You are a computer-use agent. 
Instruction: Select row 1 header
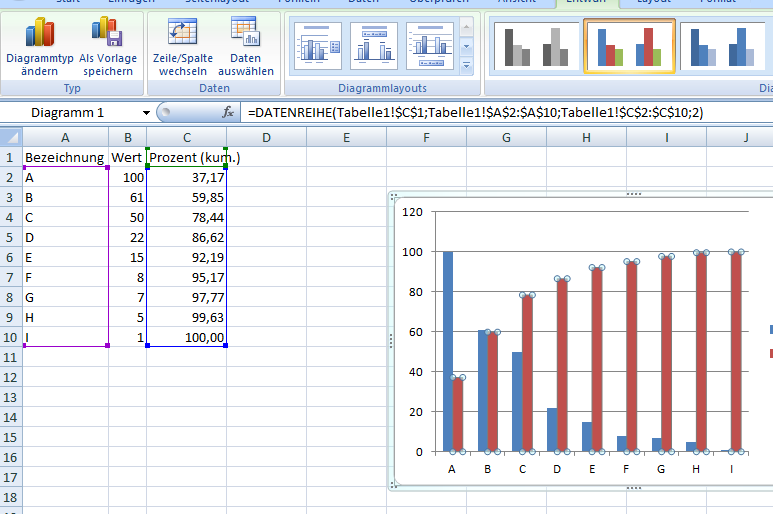click(x=11, y=158)
